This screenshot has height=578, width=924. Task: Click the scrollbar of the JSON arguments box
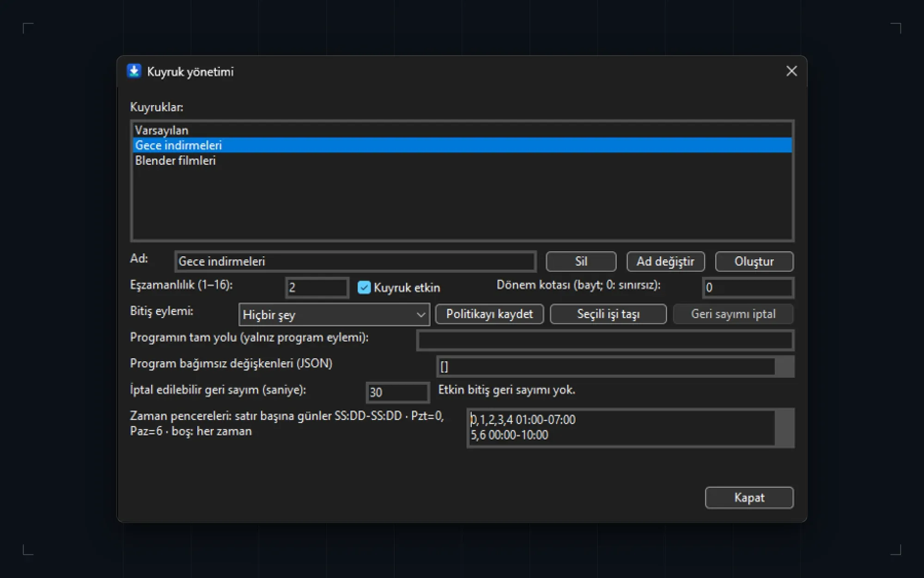(784, 367)
